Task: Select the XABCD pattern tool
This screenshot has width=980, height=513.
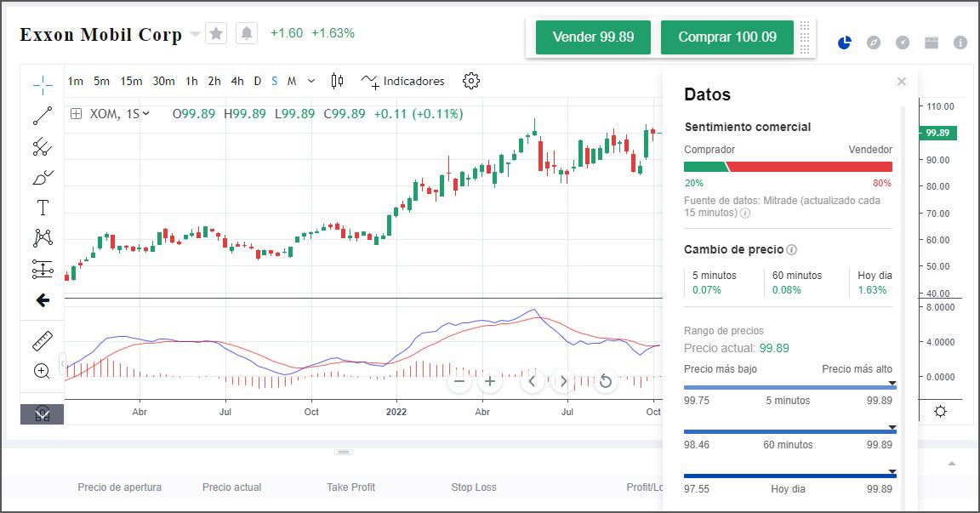Action: pyautogui.click(x=41, y=237)
